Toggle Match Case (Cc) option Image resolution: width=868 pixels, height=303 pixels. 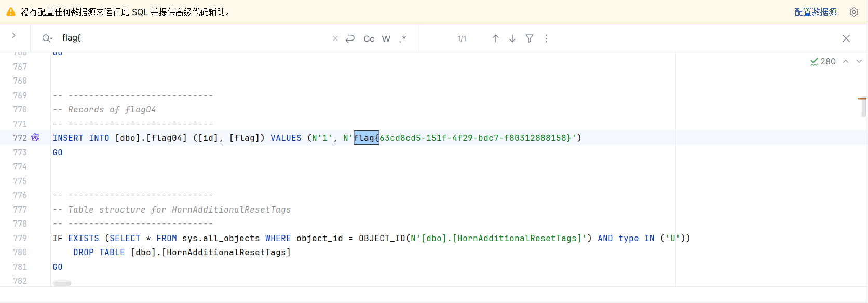(x=369, y=38)
